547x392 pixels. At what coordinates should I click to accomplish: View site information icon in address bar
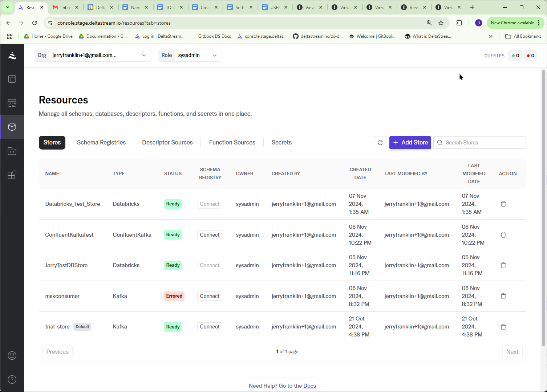pyautogui.click(x=50, y=23)
